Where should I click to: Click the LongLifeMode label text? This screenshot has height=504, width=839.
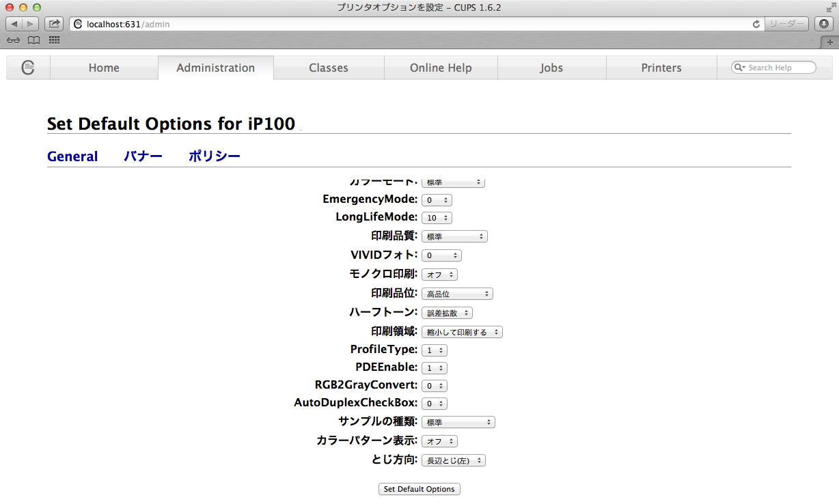pyautogui.click(x=376, y=216)
